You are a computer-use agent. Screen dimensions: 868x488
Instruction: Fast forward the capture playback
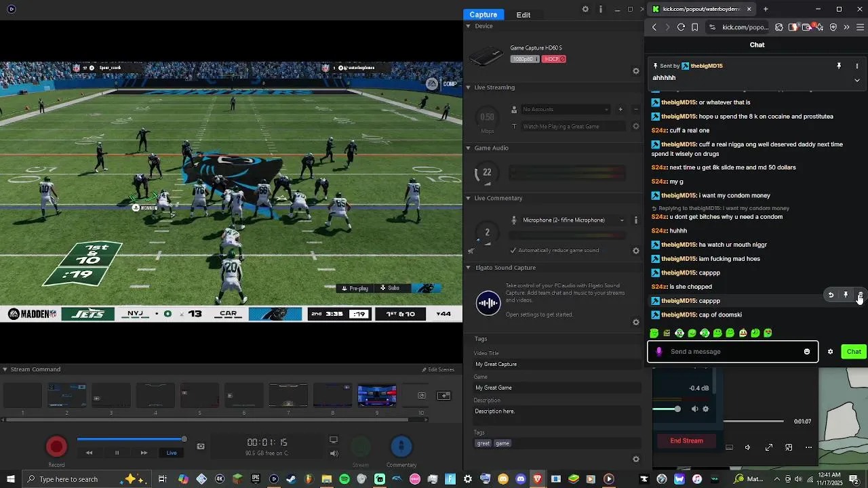[144, 453]
